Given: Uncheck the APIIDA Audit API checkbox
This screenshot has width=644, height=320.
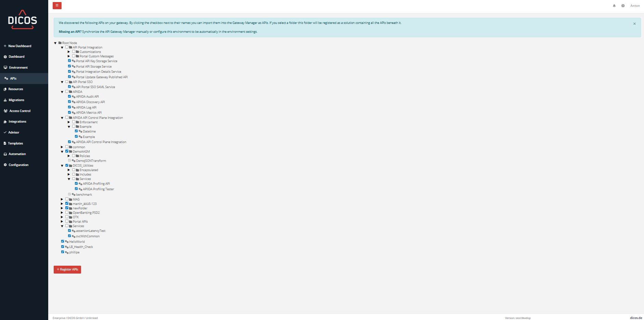Looking at the screenshot, I should pos(69,97).
